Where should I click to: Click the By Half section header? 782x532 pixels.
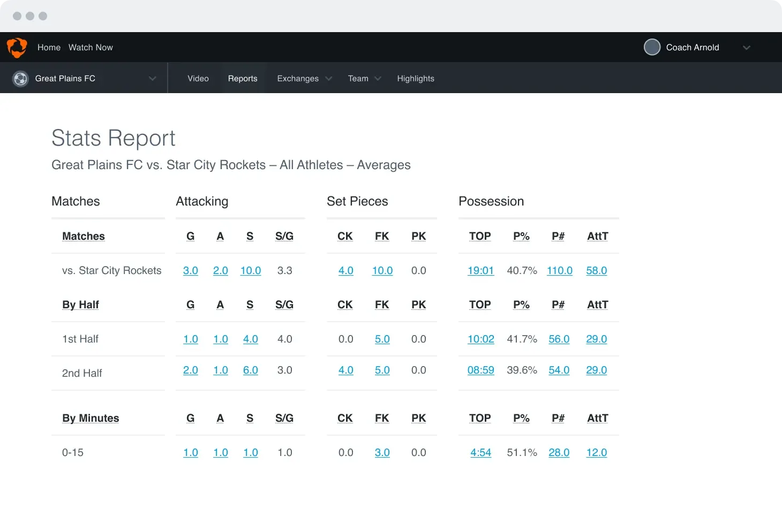[80, 305]
